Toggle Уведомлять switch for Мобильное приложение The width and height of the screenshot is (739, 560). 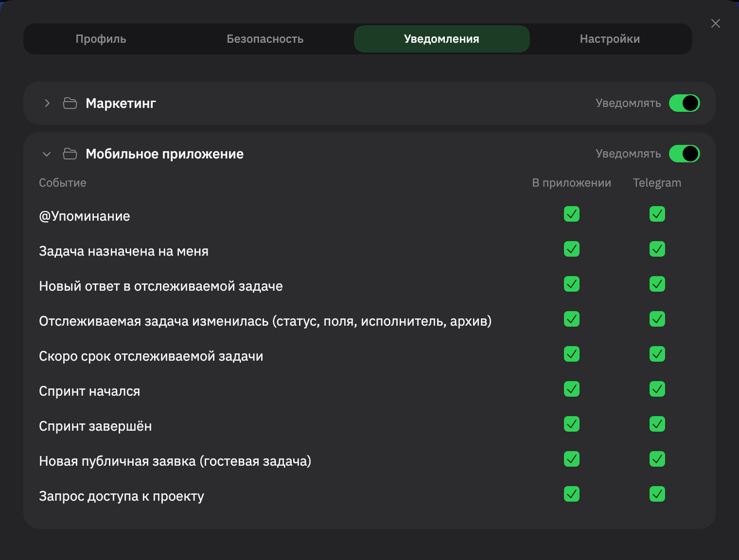[x=685, y=154]
